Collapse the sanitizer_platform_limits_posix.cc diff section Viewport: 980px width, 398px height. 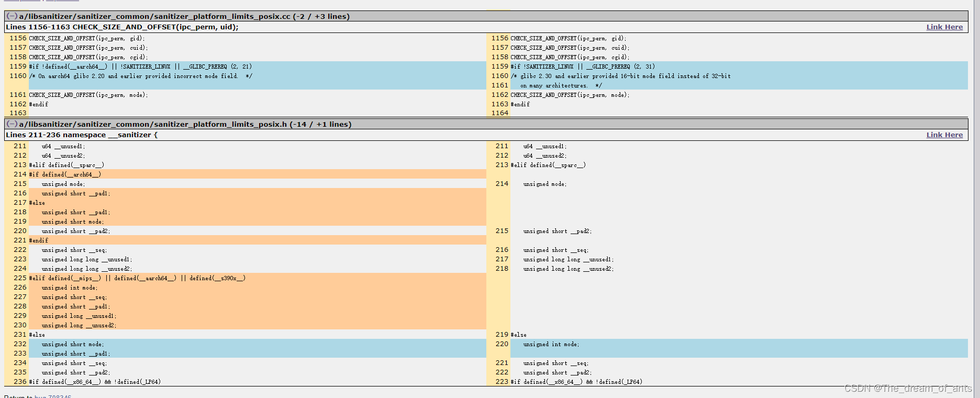click(12, 16)
